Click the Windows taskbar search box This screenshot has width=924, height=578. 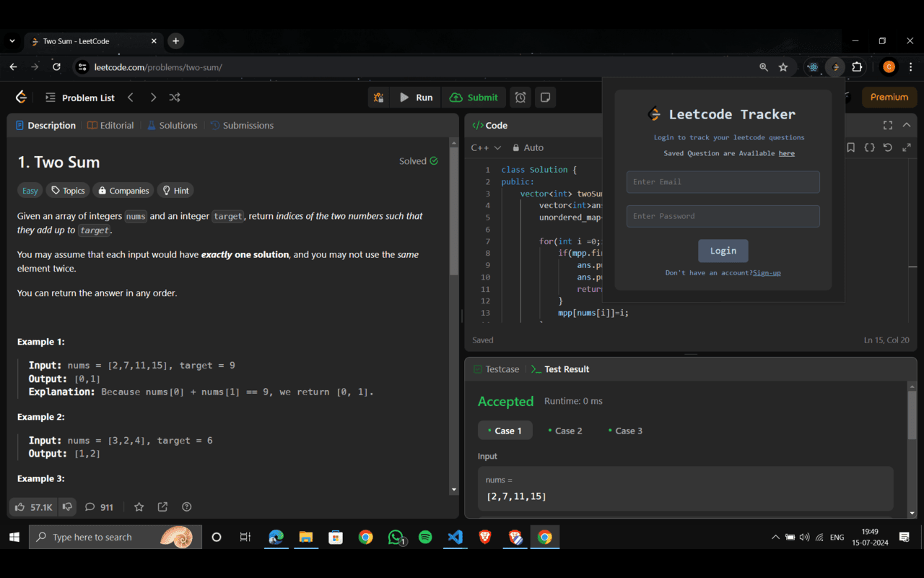coord(115,537)
